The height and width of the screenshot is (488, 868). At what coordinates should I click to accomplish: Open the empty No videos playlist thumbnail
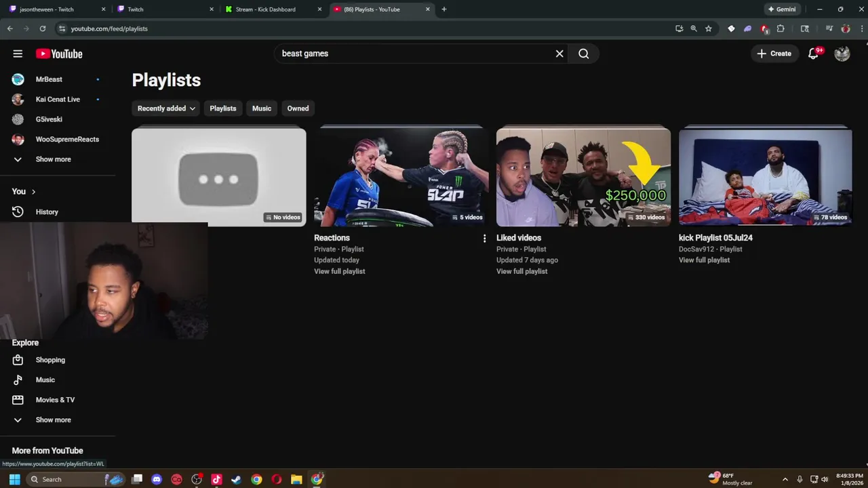[x=219, y=177]
